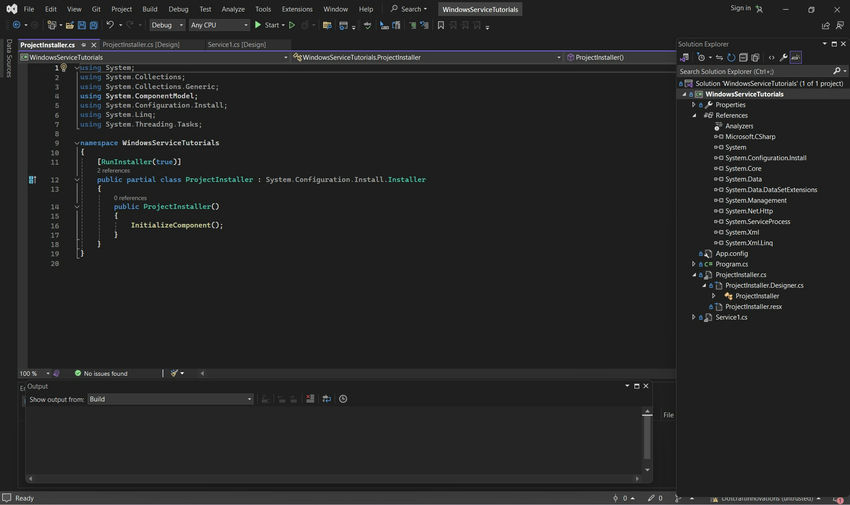This screenshot has height=505, width=850.
Task: Undo the last action
Action: (110, 25)
